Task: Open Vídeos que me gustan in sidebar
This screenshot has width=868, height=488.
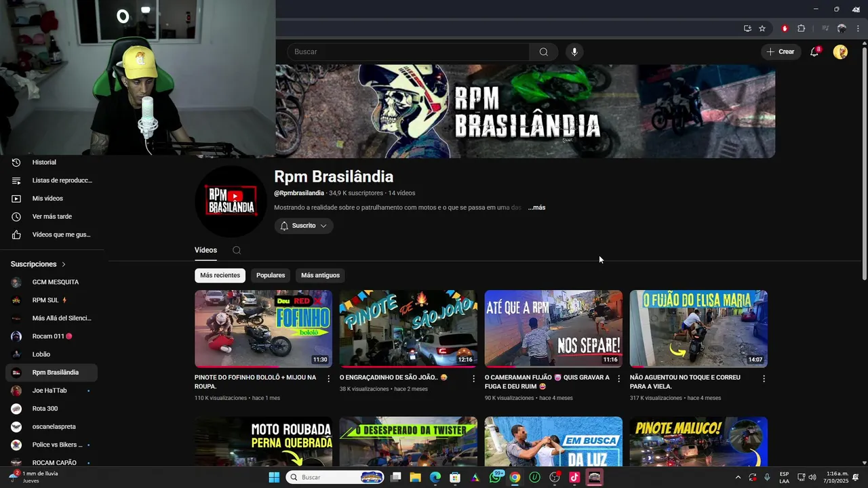Action: 52,235
